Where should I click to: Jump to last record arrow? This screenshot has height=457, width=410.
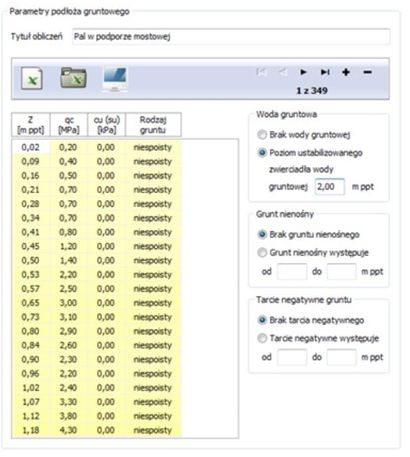coord(325,72)
